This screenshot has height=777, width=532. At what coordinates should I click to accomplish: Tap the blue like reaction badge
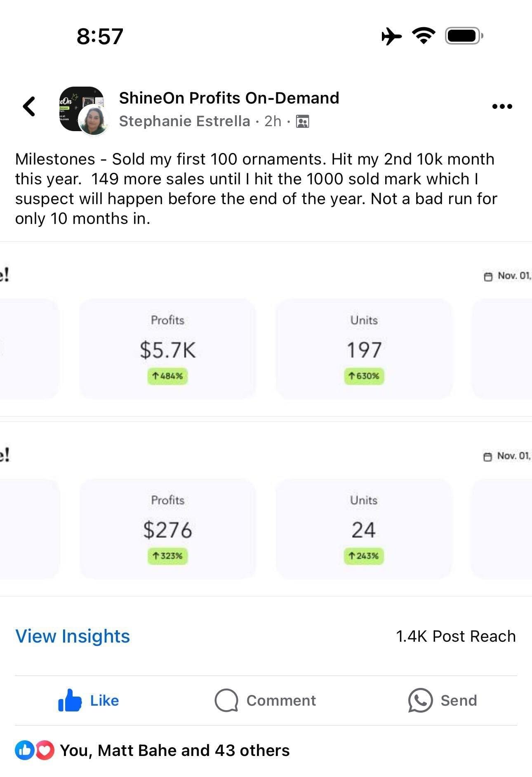click(25, 750)
